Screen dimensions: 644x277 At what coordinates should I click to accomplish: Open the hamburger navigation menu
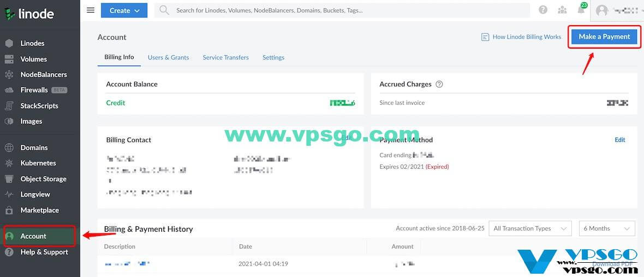click(91, 10)
